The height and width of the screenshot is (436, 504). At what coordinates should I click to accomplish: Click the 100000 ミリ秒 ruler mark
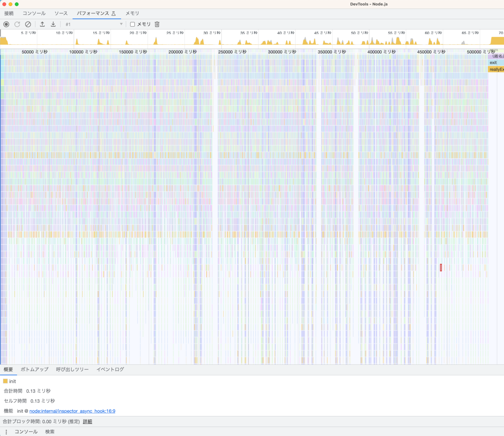(83, 52)
